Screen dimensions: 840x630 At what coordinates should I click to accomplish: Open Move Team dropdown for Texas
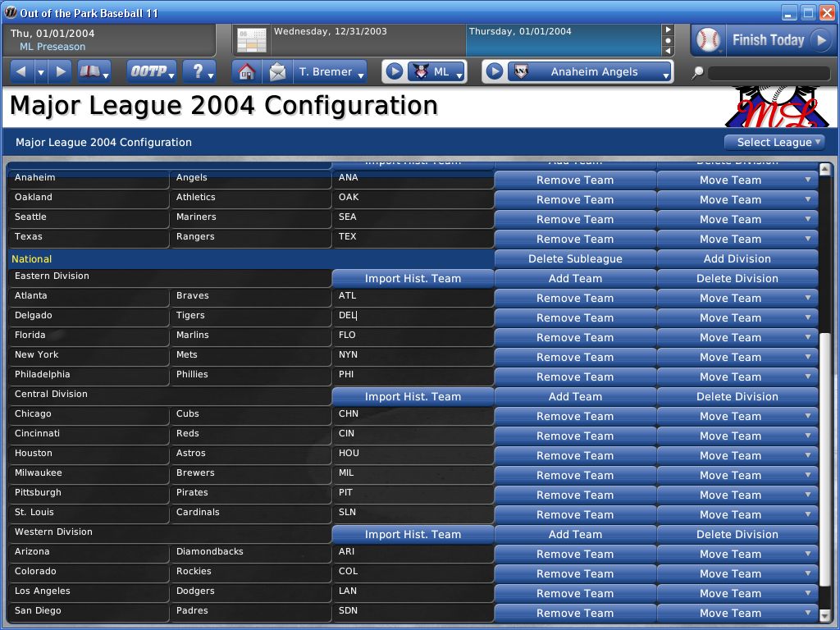point(737,240)
